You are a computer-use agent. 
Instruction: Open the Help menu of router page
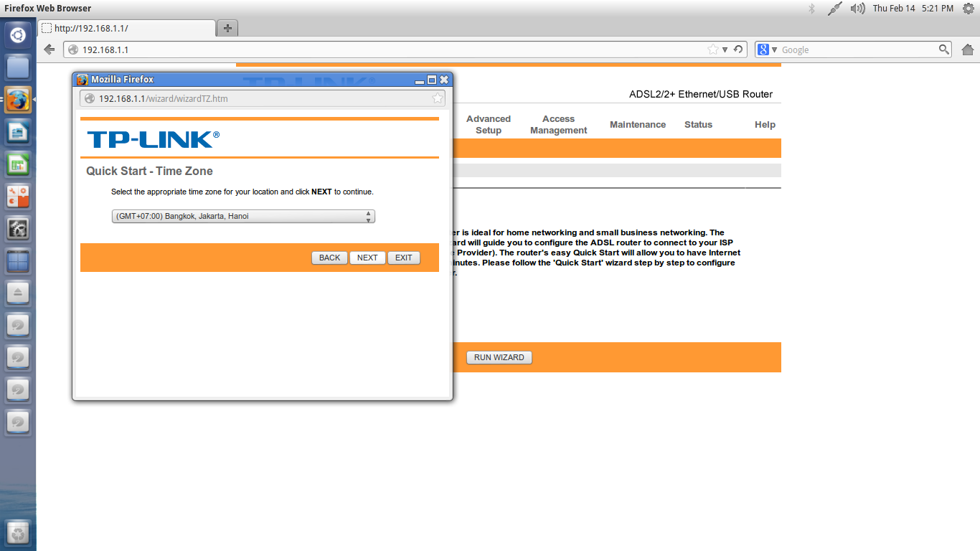coord(765,125)
